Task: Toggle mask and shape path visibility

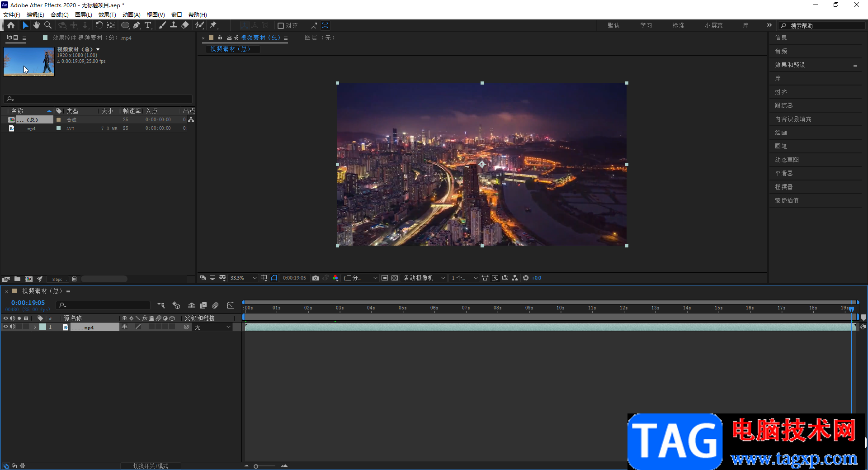Action: [x=274, y=278]
